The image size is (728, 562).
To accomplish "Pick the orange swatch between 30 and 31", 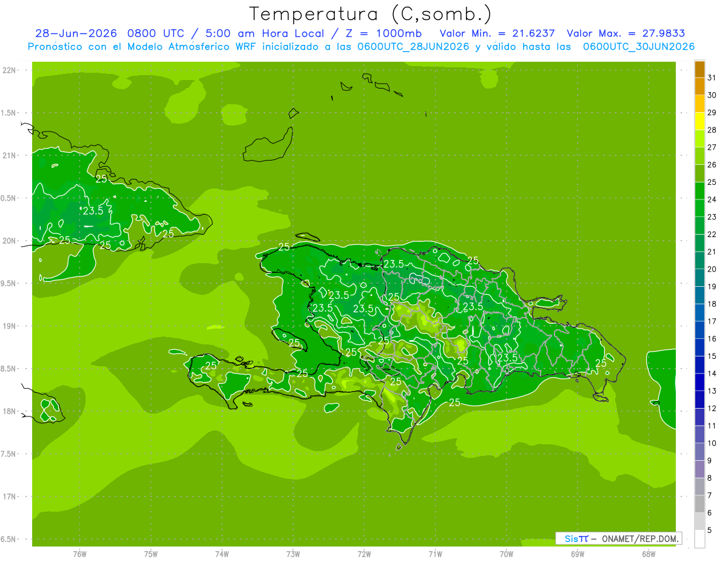I will (x=699, y=86).
